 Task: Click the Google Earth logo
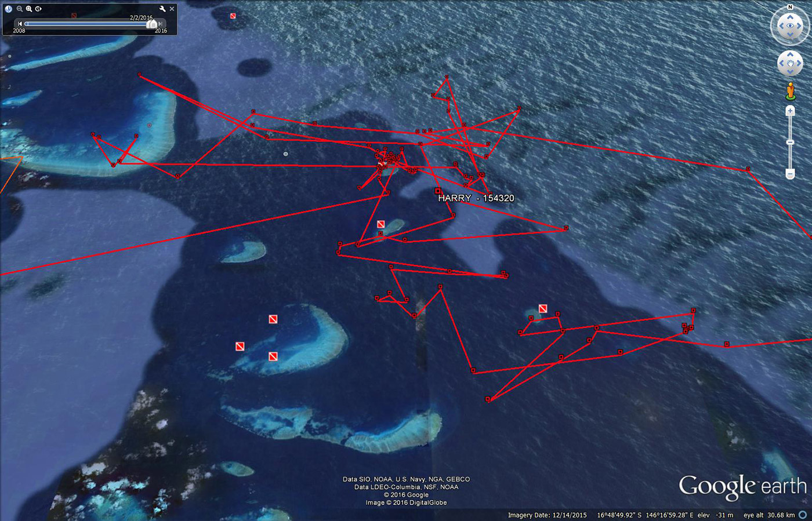[742, 486]
